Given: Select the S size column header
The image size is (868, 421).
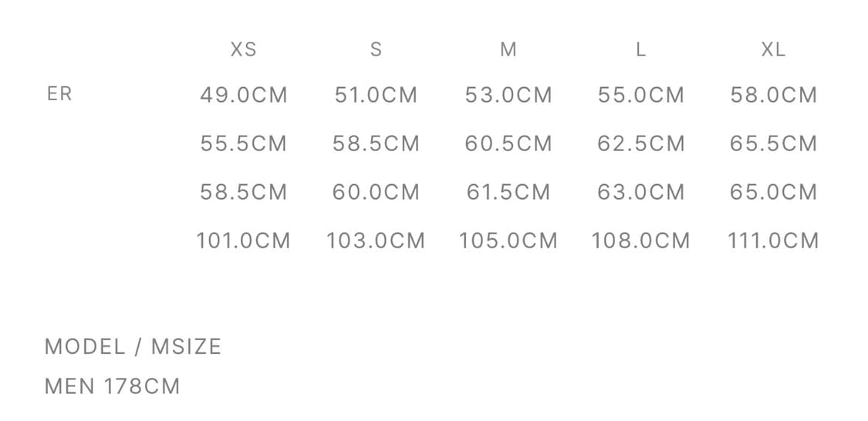Looking at the screenshot, I should coord(376,49).
